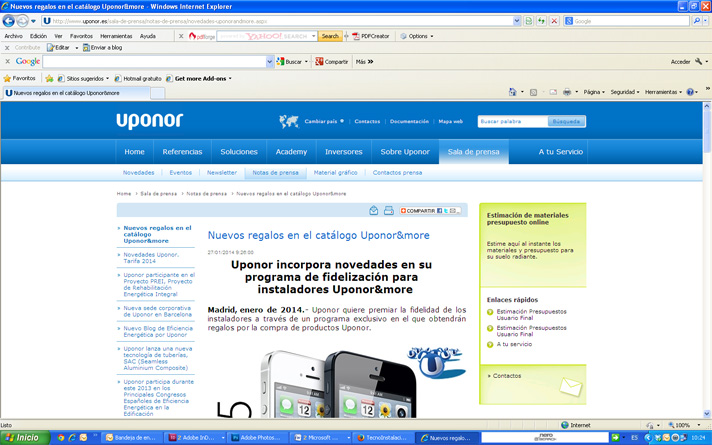Open the Página dropdown menu
The height and width of the screenshot is (445, 712).
pos(594,92)
